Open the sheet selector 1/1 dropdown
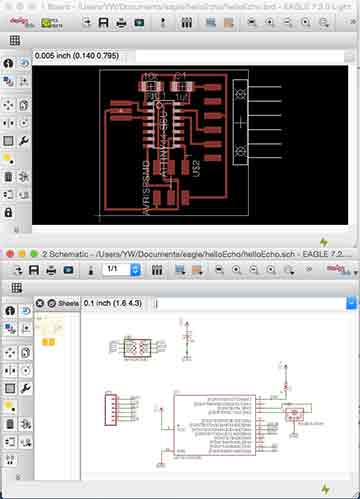This screenshot has width=360, height=499. (135, 270)
